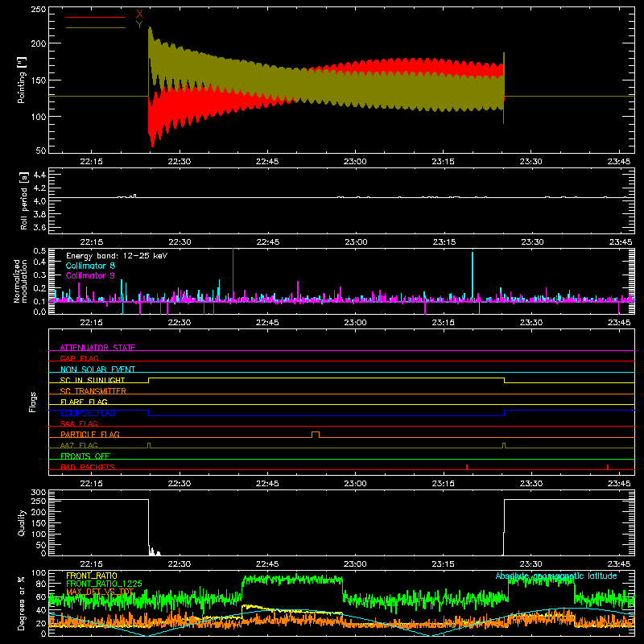Image resolution: width=644 pixels, height=644 pixels.
Task: Click the 23:30 tick under the Quality plot
Action: 531,564
